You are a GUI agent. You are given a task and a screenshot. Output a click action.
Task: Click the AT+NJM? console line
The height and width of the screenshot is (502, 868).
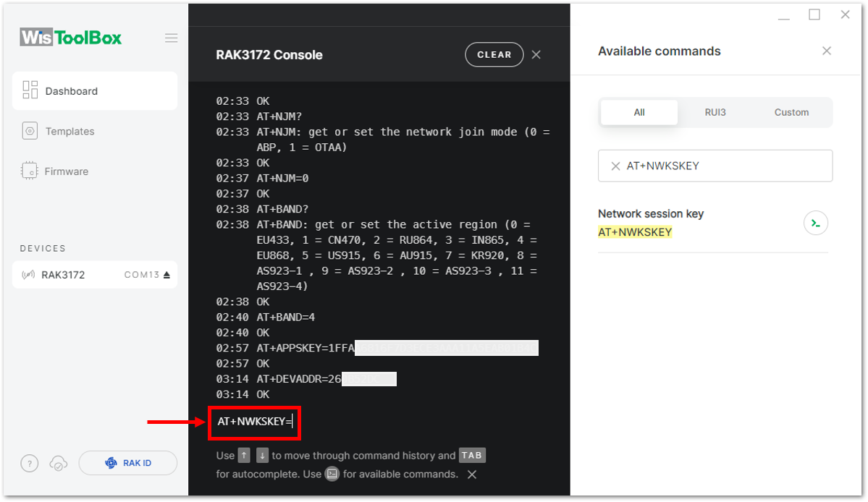point(258,116)
